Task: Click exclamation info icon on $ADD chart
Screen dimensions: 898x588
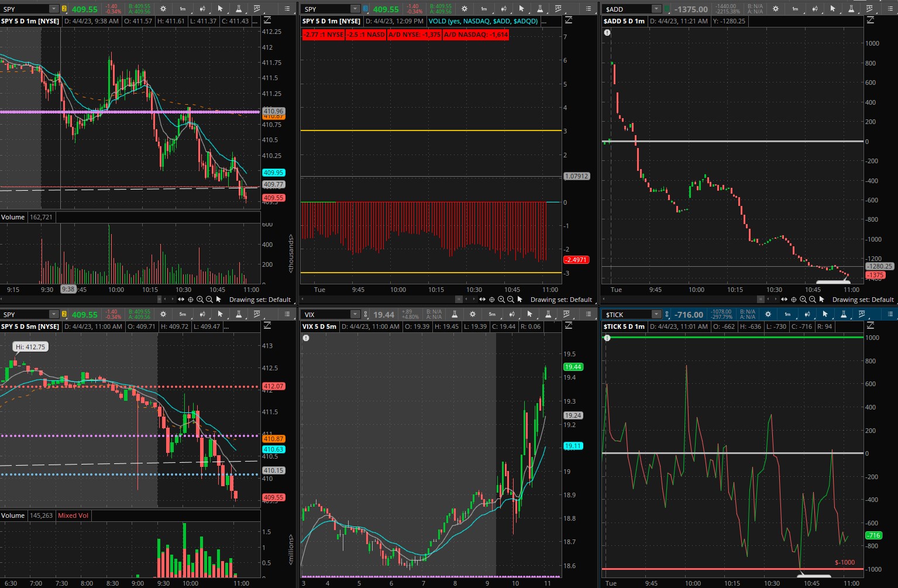Action: (607, 33)
